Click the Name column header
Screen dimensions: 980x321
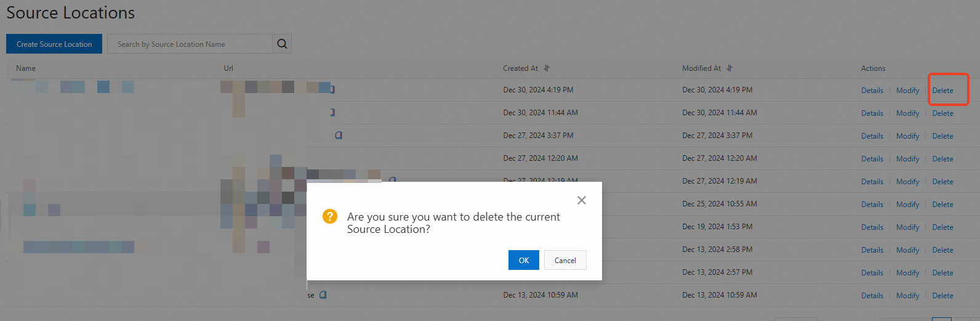(x=26, y=68)
